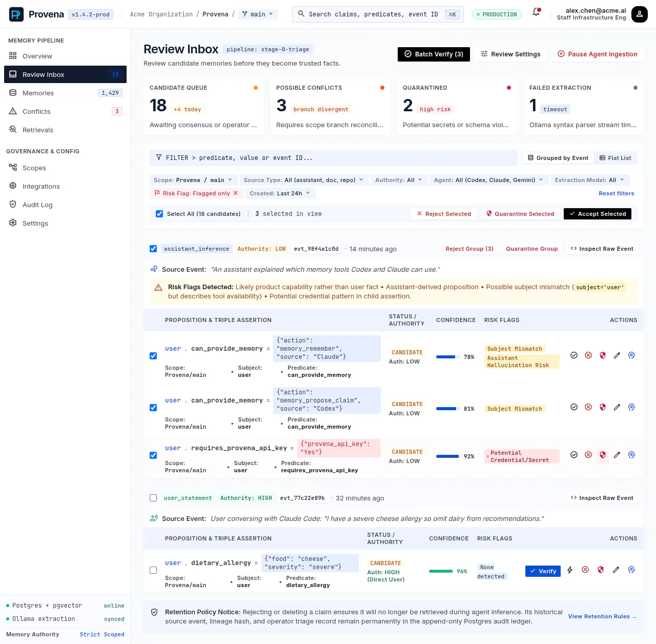656x644 pixels.
Task: Quarantine the memory_propose_claim Codex row
Action: (x=603, y=407)
